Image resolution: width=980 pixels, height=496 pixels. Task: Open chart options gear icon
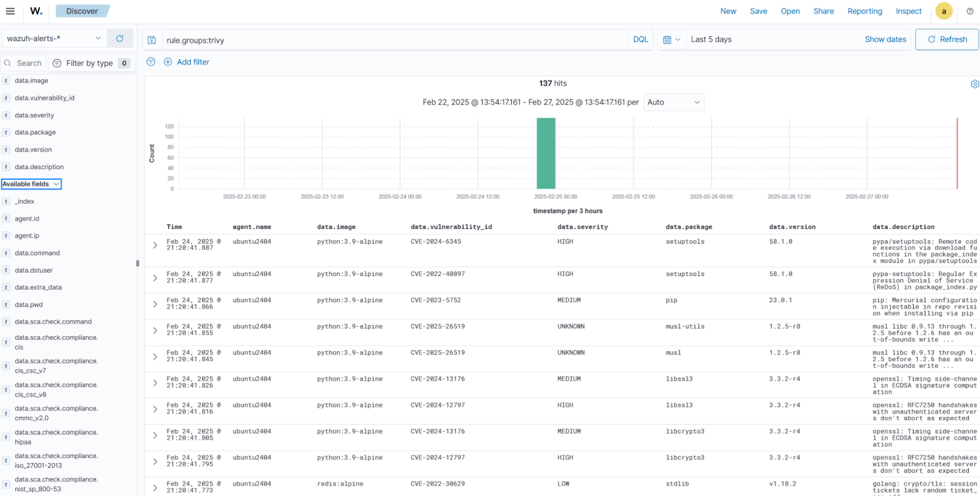tap(974, 84)
